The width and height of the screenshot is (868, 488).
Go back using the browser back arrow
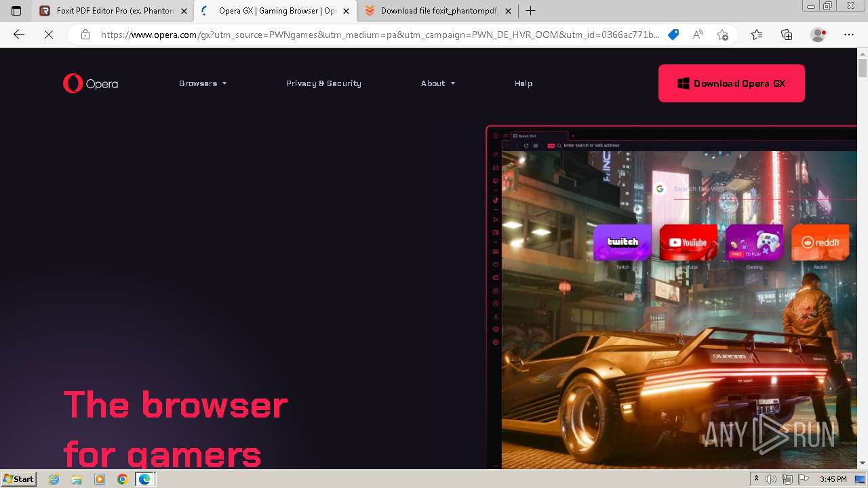click(19, 35)
